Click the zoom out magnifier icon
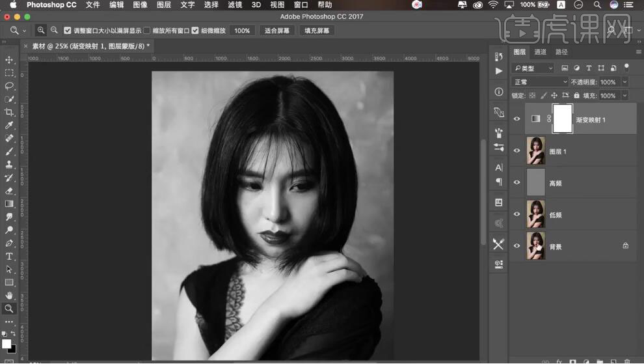Image resolution: width=644 pixels, height=364 pixels. coord(54,31)
